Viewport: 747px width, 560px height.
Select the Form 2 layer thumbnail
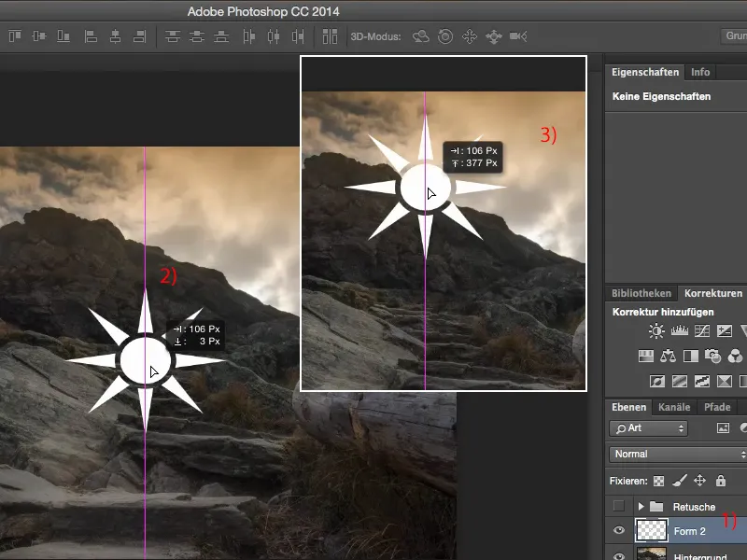pyautogui.click(x=650, y=530)
